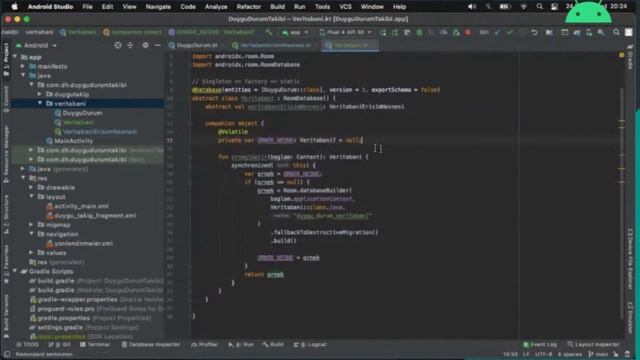Open the File menu

point(87,7)
